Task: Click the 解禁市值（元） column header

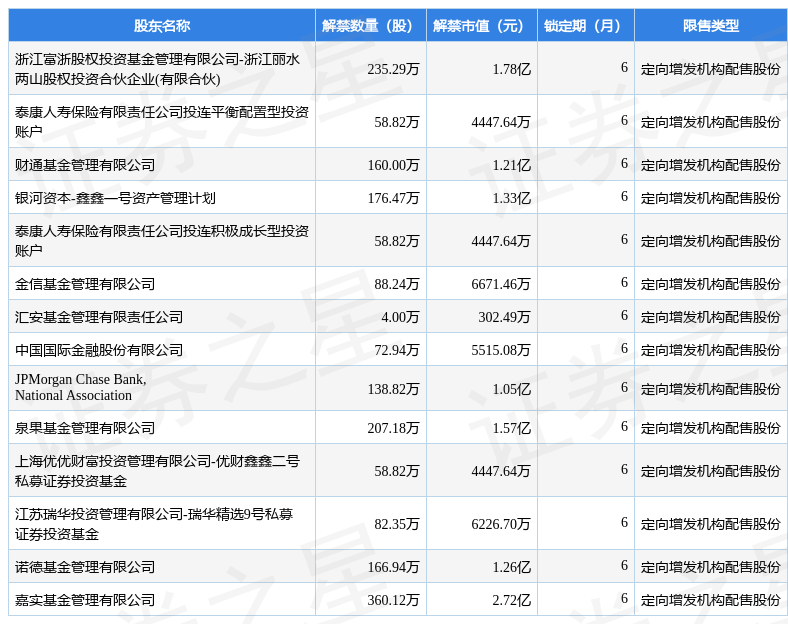Action: (482, 26)
